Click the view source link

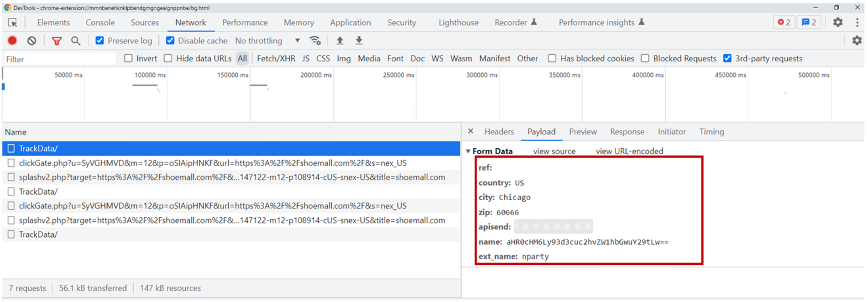(554, 151)
